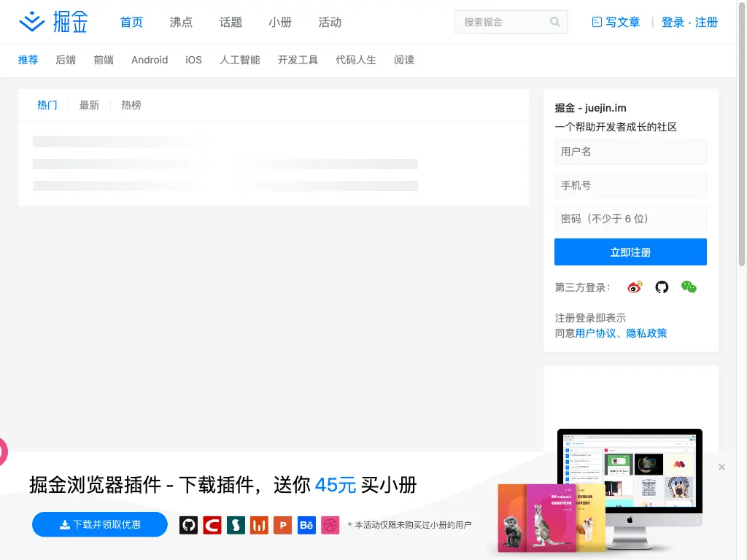Open the 小册 navigation menu item
The image size is (747, 560).
pyautogui.click(x=280, y=23)
